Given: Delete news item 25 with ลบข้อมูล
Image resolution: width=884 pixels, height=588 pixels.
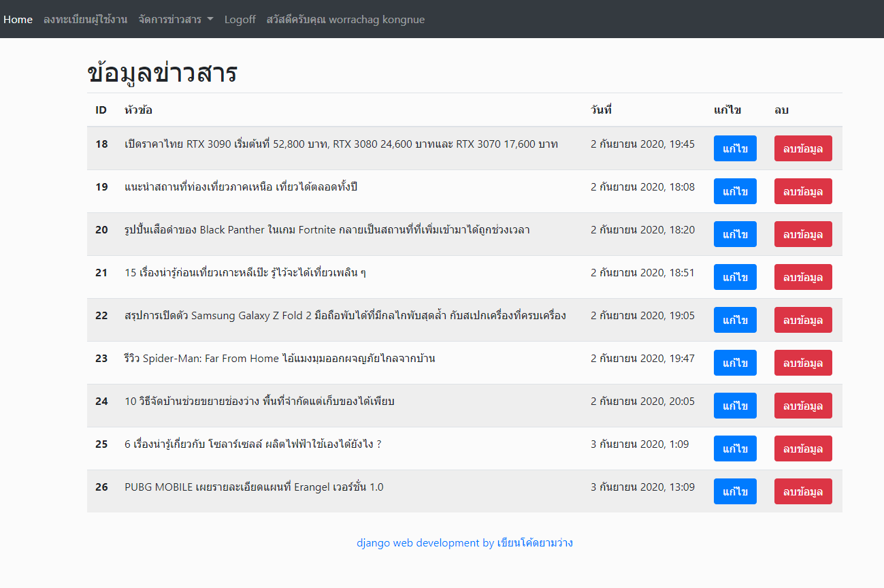Looking at the screenshot, I should [803, 448].
